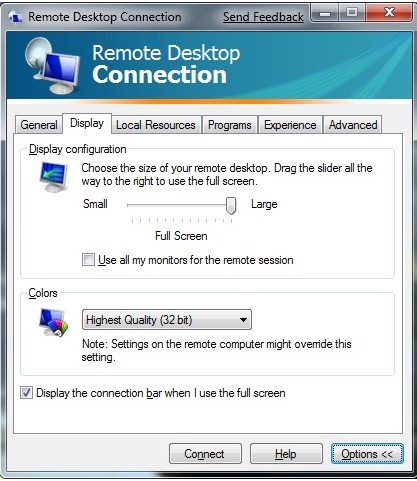Viewport: 417px width, 481px height.
Task: Close the Remote Desktop Connection window
Action: (389, 13)
